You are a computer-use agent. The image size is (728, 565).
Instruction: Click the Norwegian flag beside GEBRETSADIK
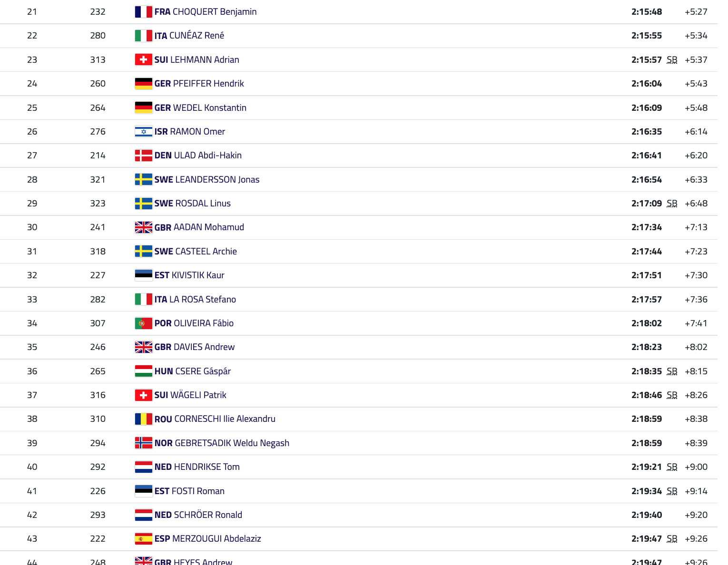click(144, 443)
